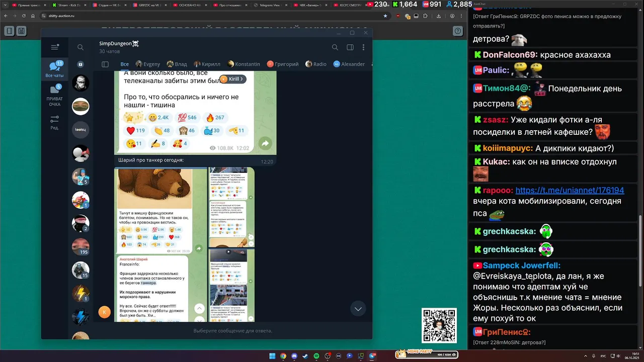Open the 'Ред.' folder edit settings
Screen dimensions: 644x362
click(55, 123)
